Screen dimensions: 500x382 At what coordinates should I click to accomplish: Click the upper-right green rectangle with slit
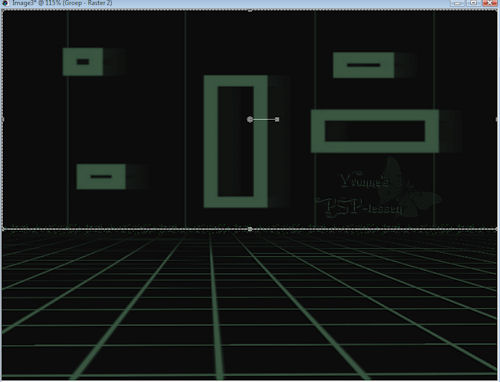[x=364, y=65]
